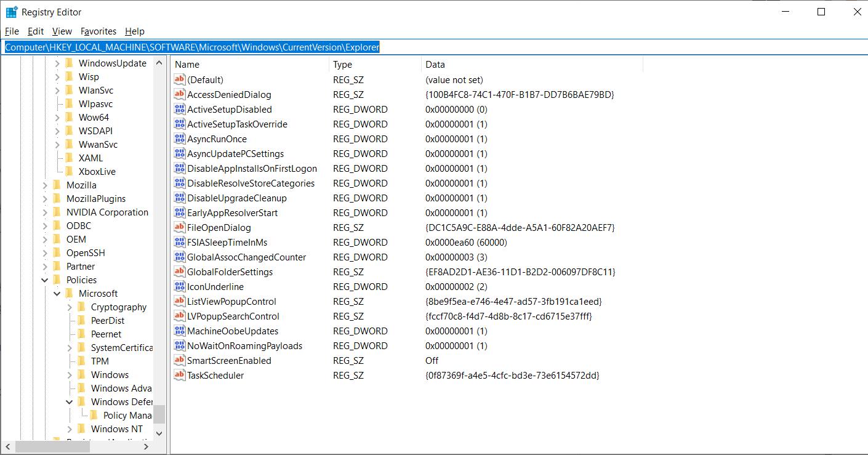The image size is (868, 455).
Task: Collapse the Microsoft key under Policies
Action: point(57,293)
